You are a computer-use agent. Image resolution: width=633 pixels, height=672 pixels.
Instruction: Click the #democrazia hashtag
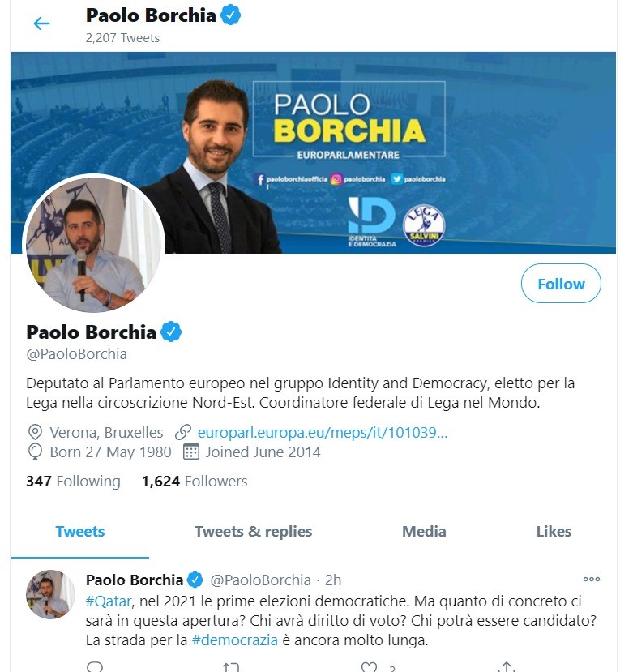click(x=235, y=640)
